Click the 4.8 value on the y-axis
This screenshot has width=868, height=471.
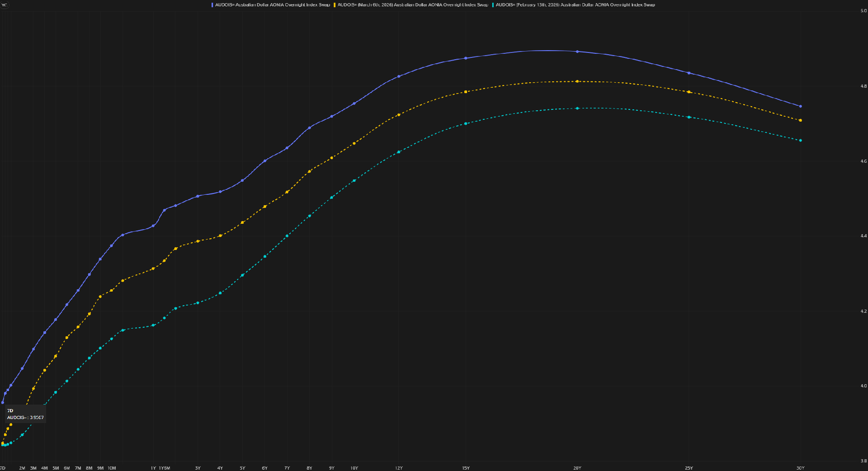click(863, 86)
